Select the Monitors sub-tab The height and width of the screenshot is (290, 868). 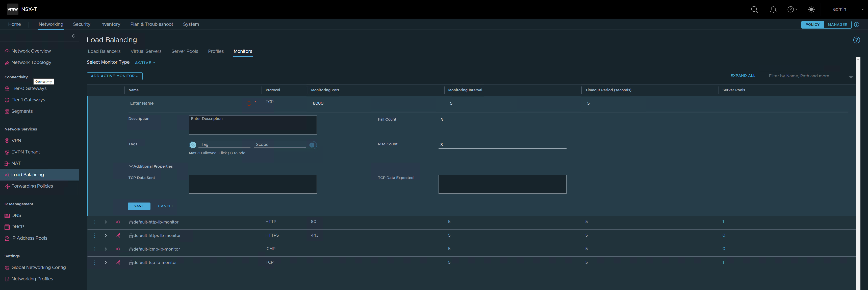point(243,51)
